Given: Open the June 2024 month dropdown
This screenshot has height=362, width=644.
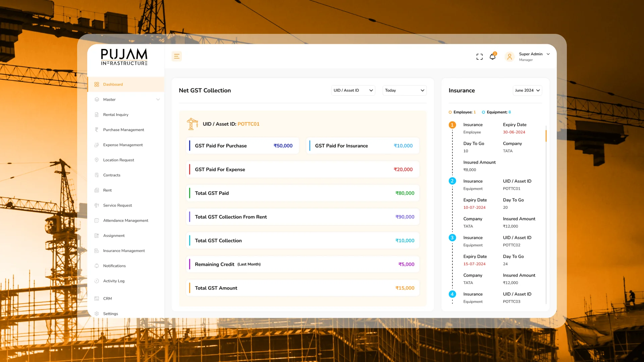Looking at the screenshot, I should pos(527,90).
